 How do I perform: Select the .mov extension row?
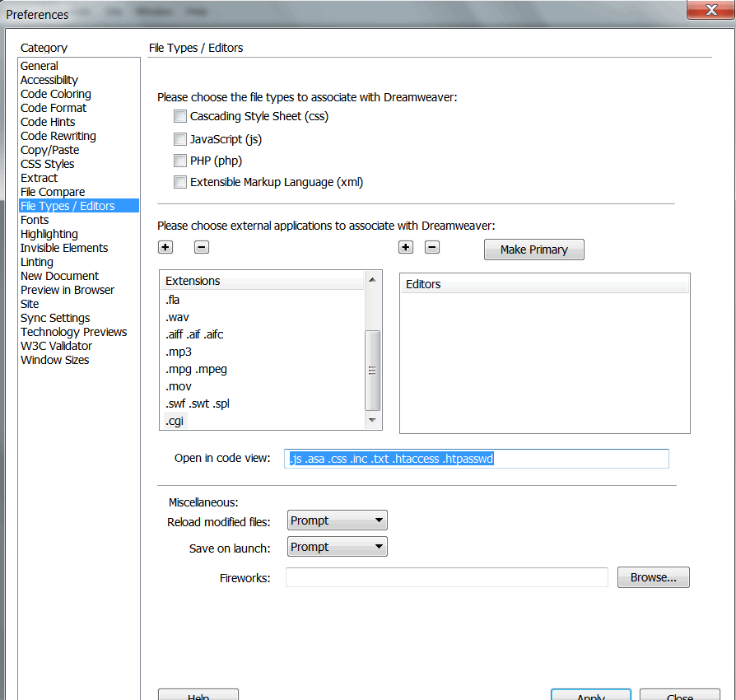point(263,386)
